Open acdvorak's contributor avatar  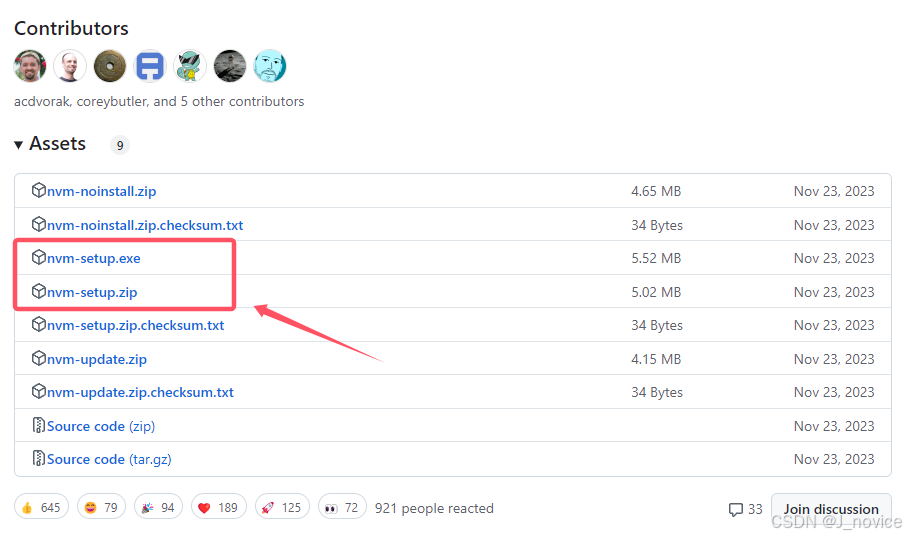point(30,66)
